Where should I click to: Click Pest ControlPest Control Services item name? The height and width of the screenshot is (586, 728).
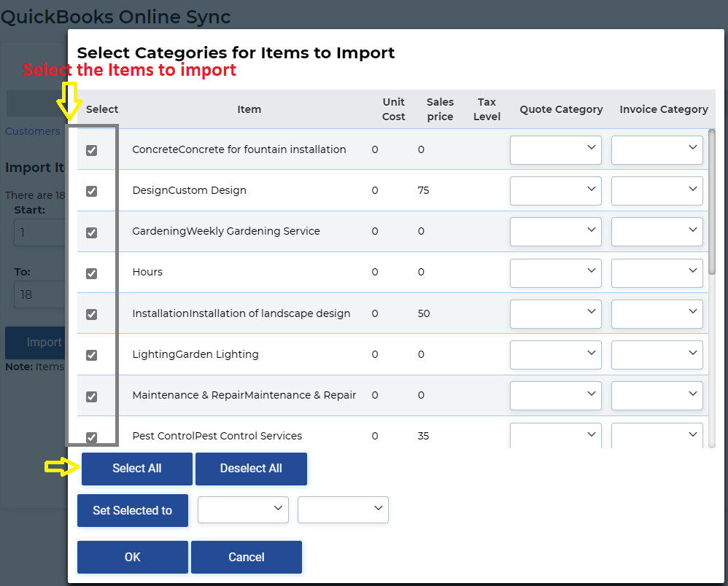pos(217,436)
